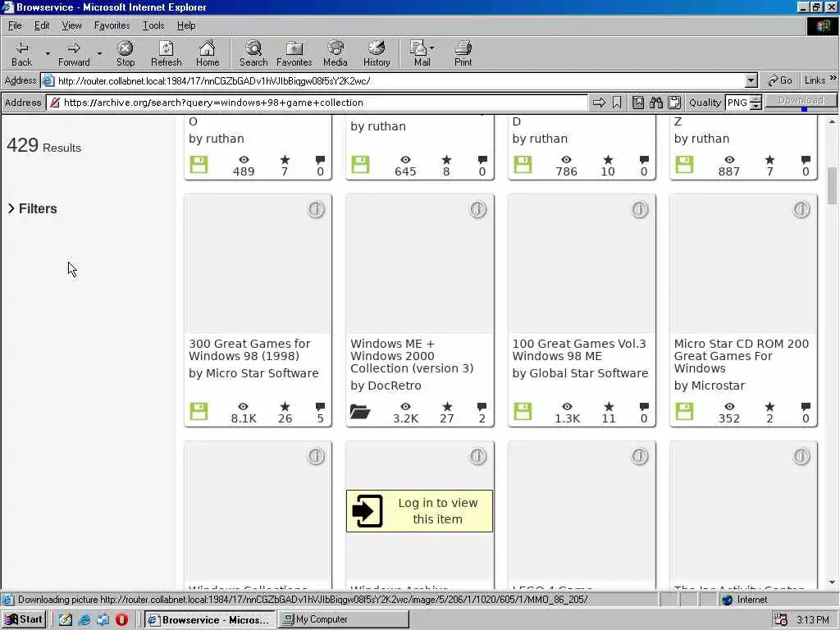The height and width of the screenshot is (630, 840).
Task: Go back with the Back button
Action: click(x=21, y=54)
